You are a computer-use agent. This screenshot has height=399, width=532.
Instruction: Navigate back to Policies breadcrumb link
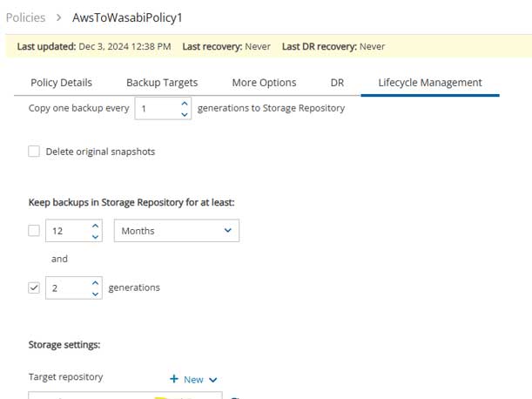tap(25, 18)
